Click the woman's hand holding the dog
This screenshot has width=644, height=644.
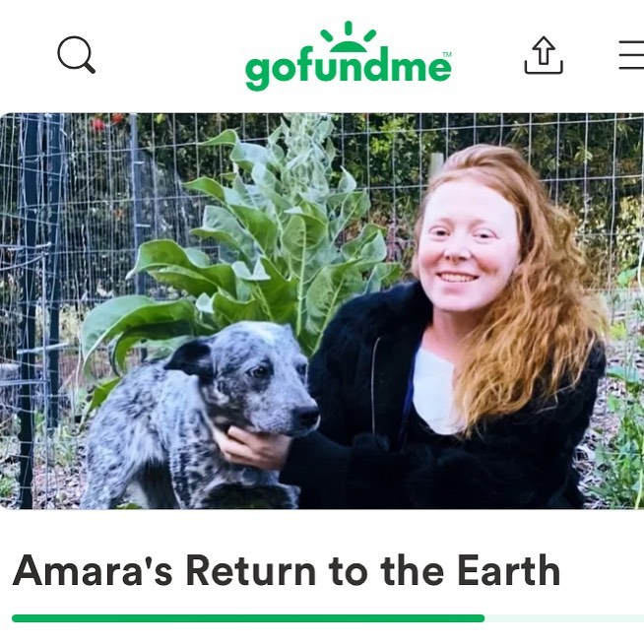[251, 447]
